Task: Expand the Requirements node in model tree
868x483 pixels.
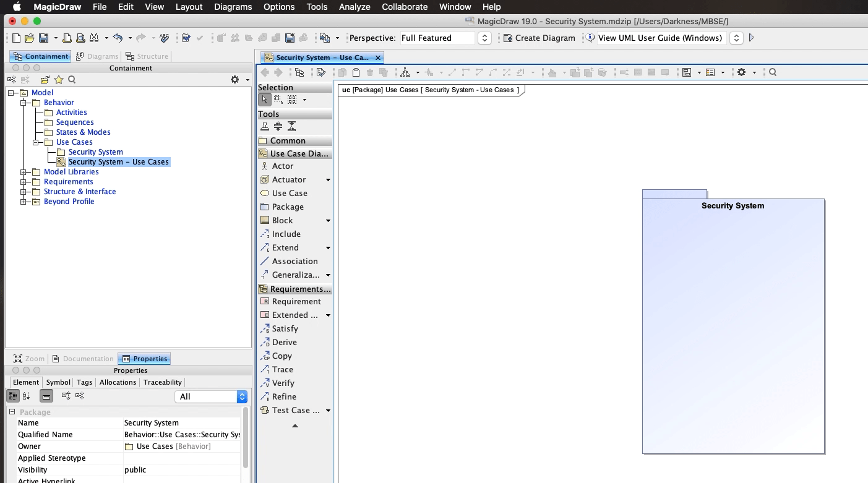Action: (x=24, y=182)
